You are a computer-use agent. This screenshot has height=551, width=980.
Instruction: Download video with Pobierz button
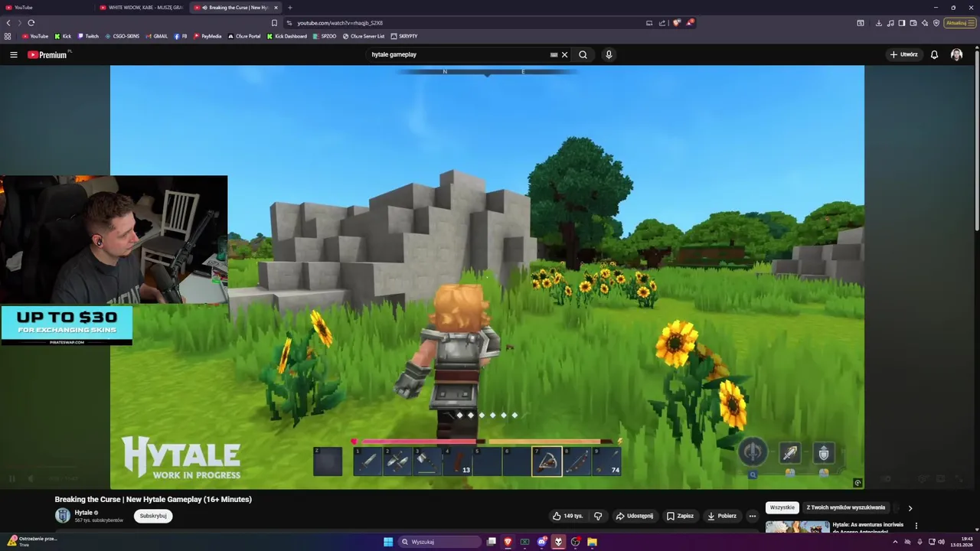point(721,516)
